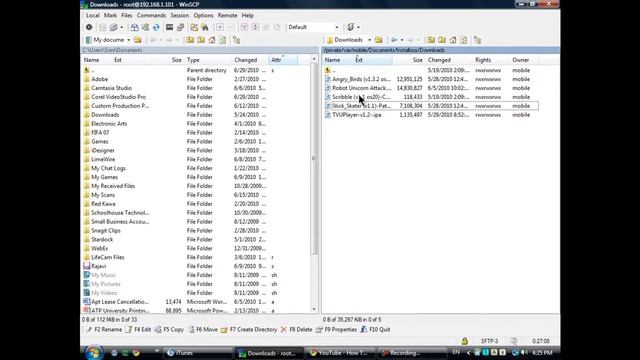Click the Unselect Files minus icon
Viewport: 640px width, 360px height.
pyautogui.click(x=231, y=27)
